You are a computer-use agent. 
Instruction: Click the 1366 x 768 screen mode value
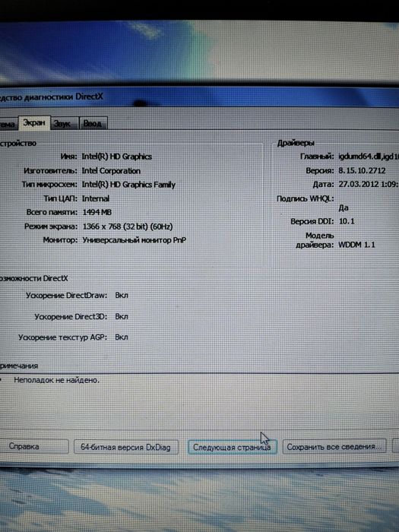coord(128,226)
